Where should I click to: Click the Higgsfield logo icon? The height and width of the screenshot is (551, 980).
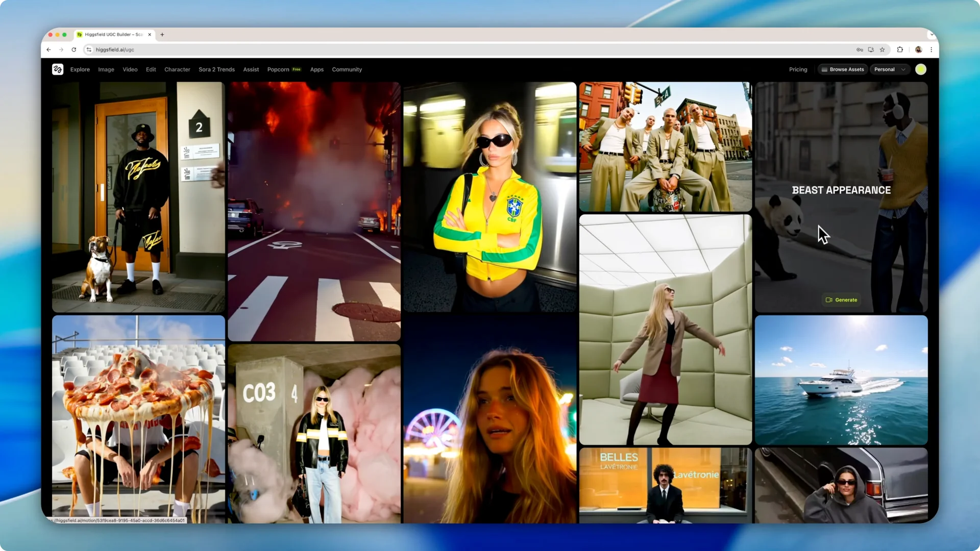coord(57,69)
